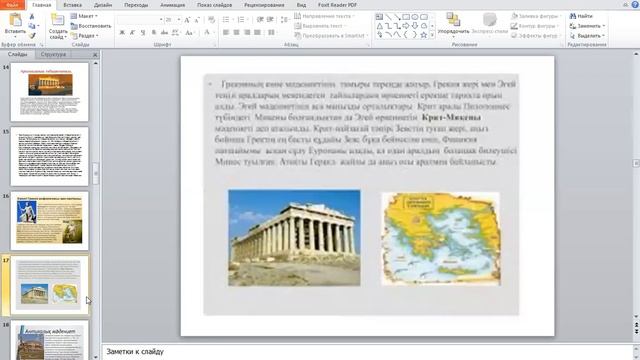Screen dimensions: 640x360
Task: Select the oval shape in shapes gallery
Action: coord(415,17)
